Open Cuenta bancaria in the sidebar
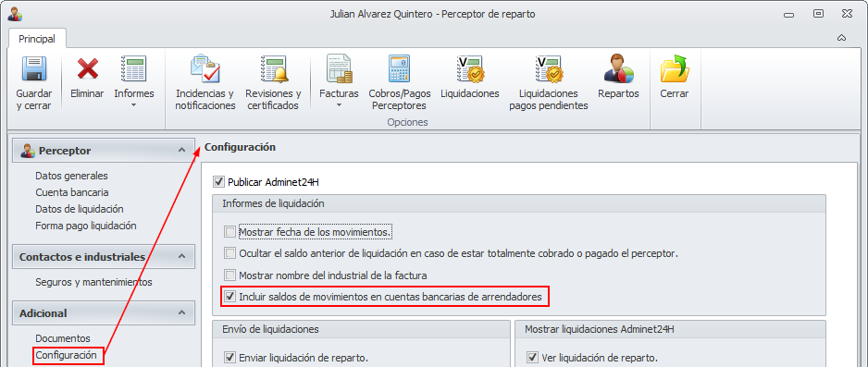868x367 pixels. [72, 192]
